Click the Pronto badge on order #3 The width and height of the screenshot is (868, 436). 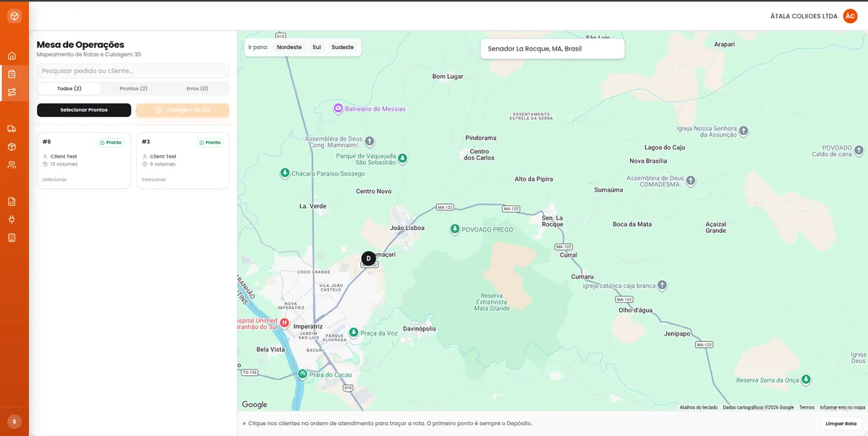(210, 142)
